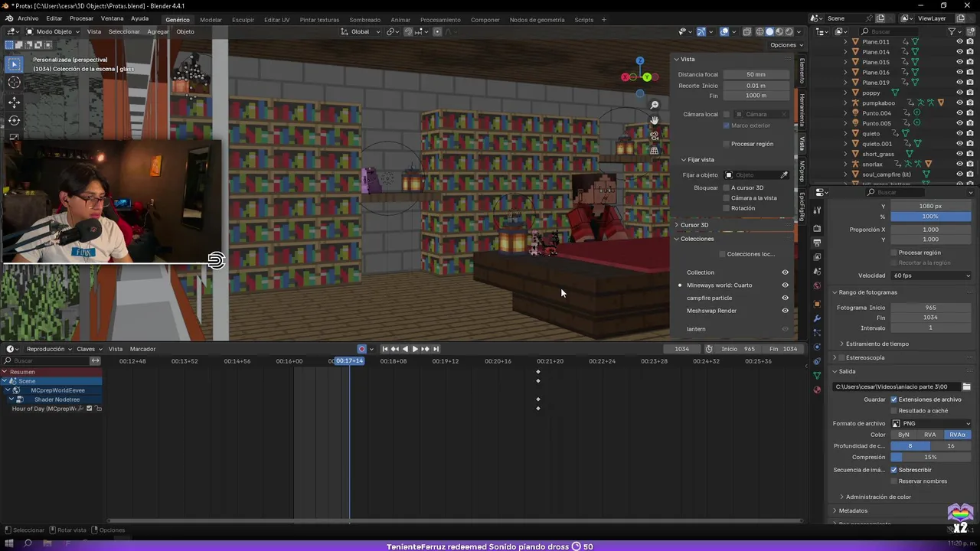Select 16 bit color depth button
Image resolution: width=980 pixels, height=551 pixels.
tap(951, 445)
